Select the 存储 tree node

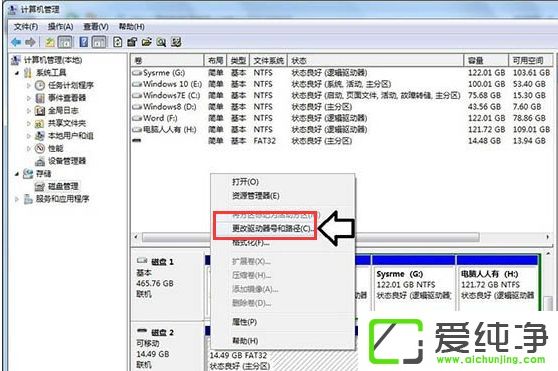point(43,174)
